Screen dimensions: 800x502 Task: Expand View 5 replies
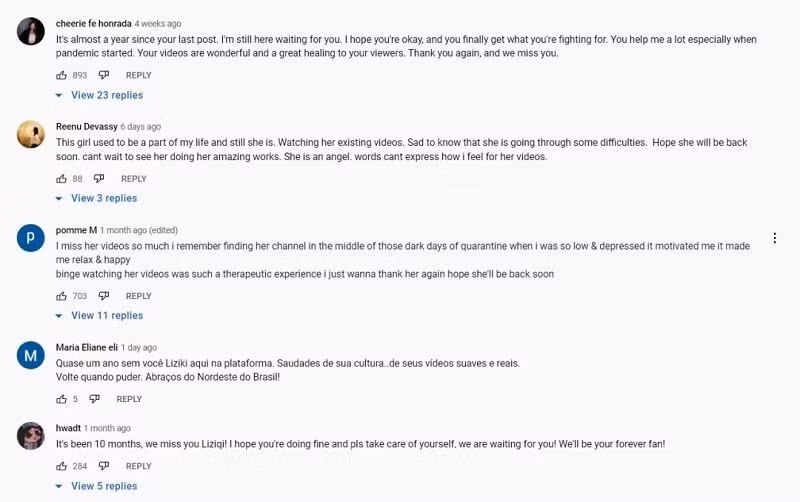103,486
